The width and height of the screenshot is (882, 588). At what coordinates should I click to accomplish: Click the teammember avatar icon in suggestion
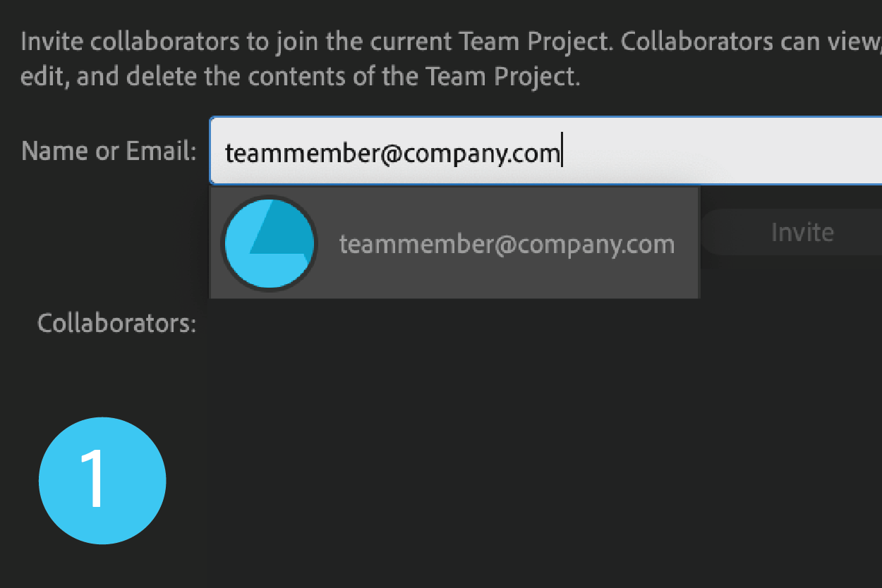coord(269,243)
